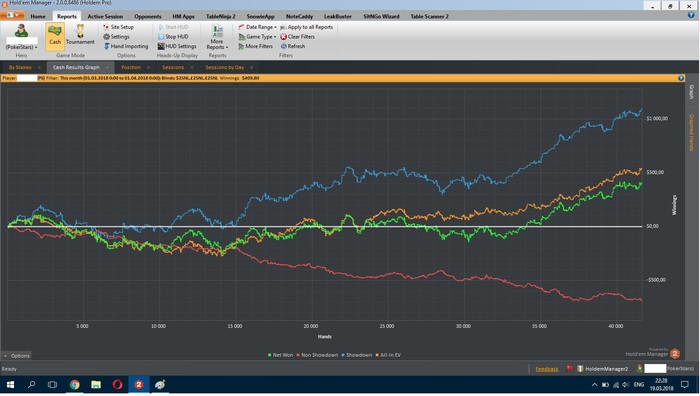
Task: Toggle the All-In EV legend entry
Action: point(388,355)
